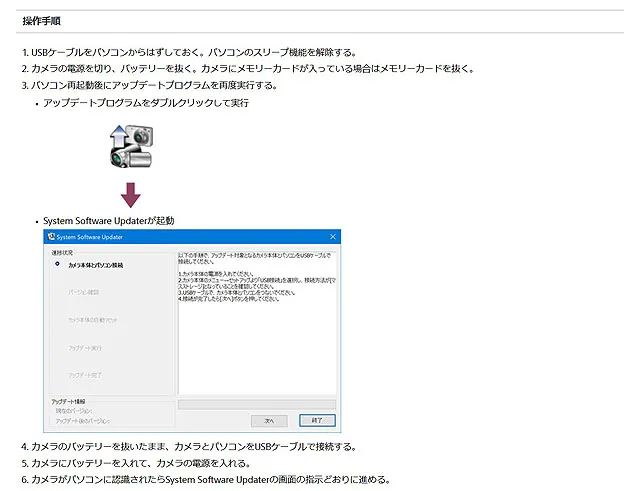Screen dimensions: 640x491
Task: Click step 6 about following updater instructions
Action: 206,480
